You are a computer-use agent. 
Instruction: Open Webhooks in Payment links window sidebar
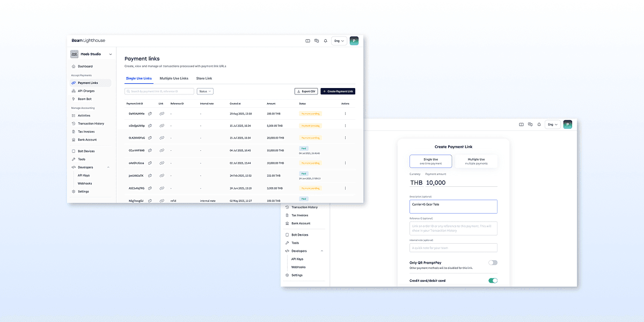[x=85, y=183]
